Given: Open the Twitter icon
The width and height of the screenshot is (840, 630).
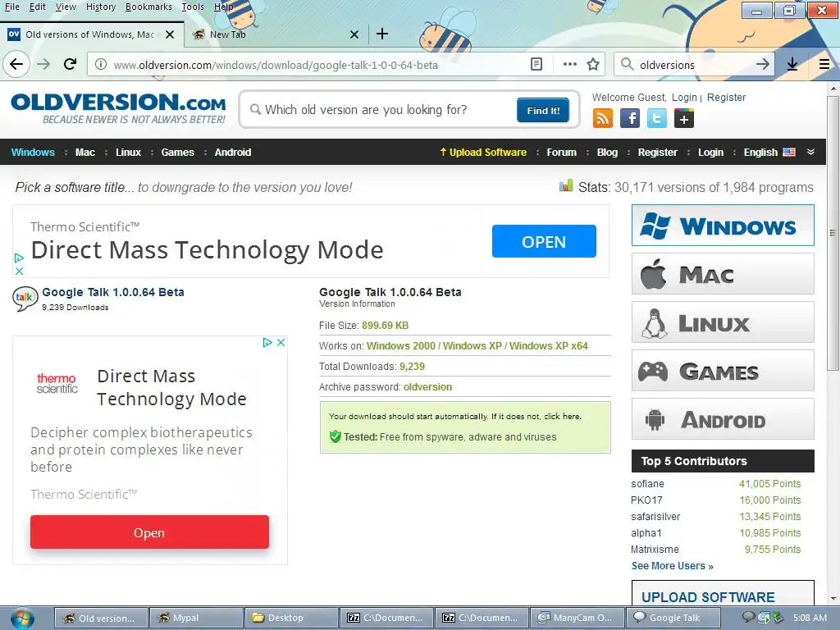Looking at the screenshot, I should coord(657,118).
